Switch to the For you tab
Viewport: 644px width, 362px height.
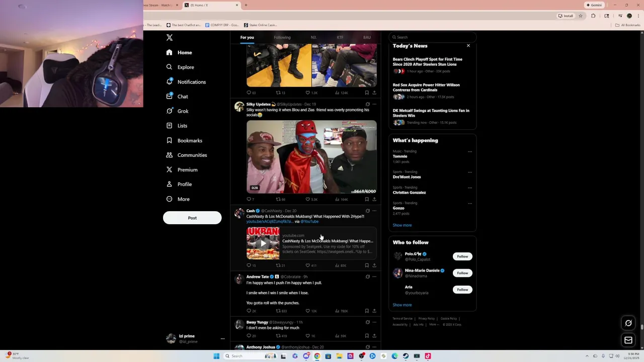247,37
